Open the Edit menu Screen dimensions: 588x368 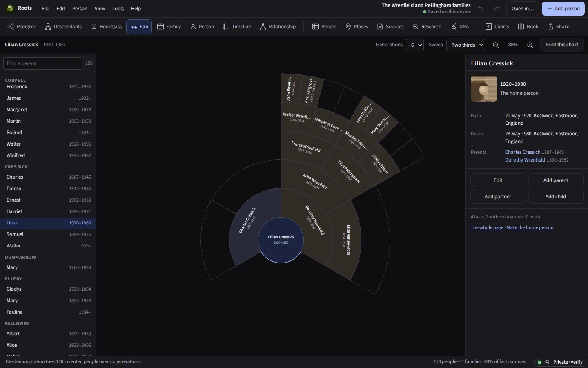pyautogui.click(x=60, y=9)
